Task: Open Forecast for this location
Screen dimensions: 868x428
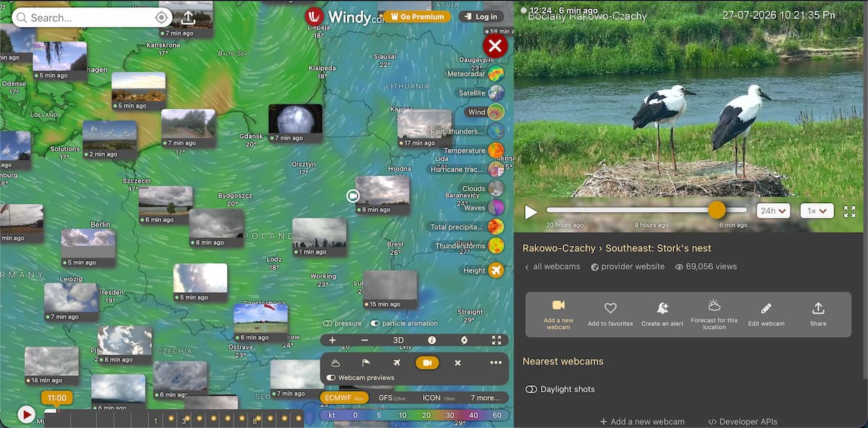Action: click(x=714, y=314)
